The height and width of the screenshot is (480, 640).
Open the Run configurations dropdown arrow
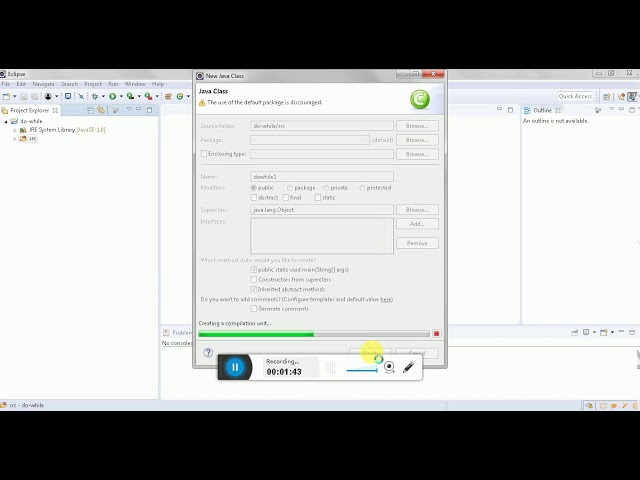121,96
